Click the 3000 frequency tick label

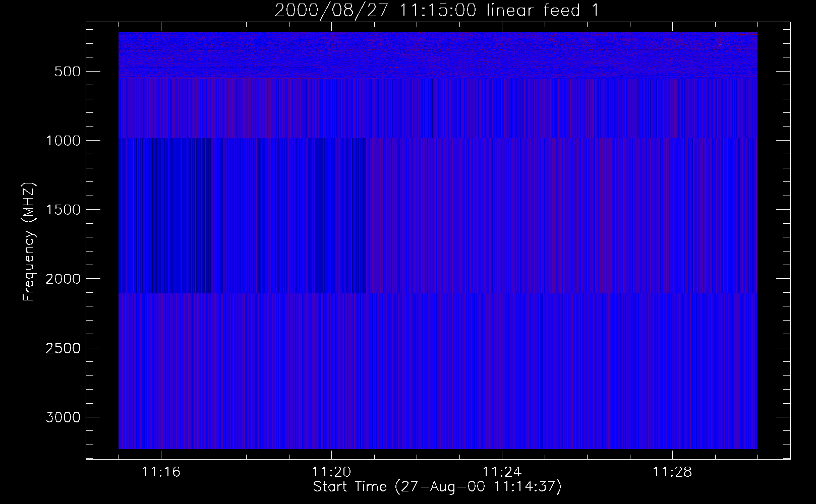pos(63,417)
